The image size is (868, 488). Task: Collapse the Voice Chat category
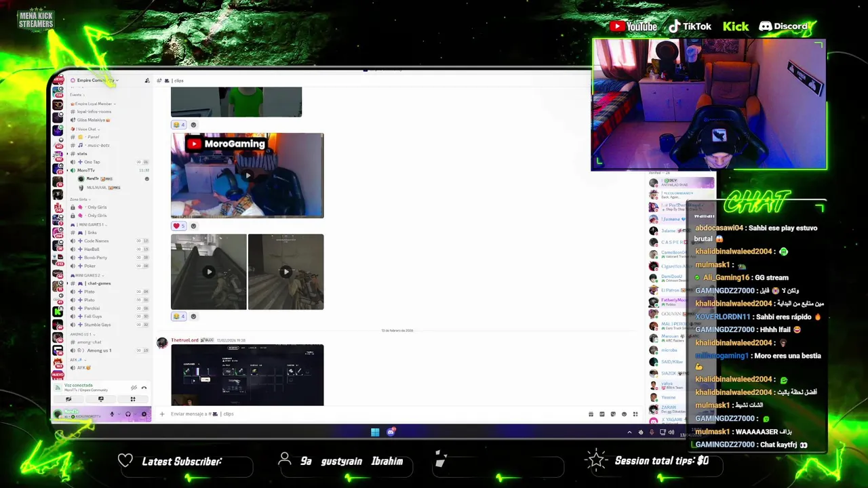85,129
